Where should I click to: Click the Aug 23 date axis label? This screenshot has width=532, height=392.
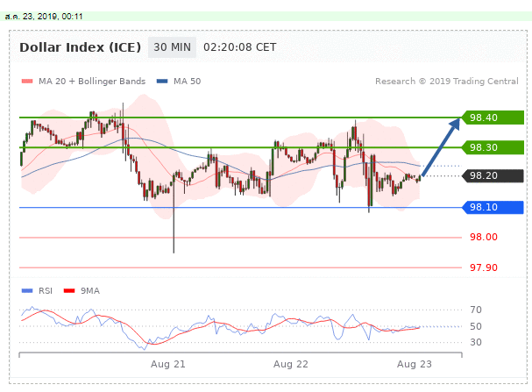tap(415, 364)
